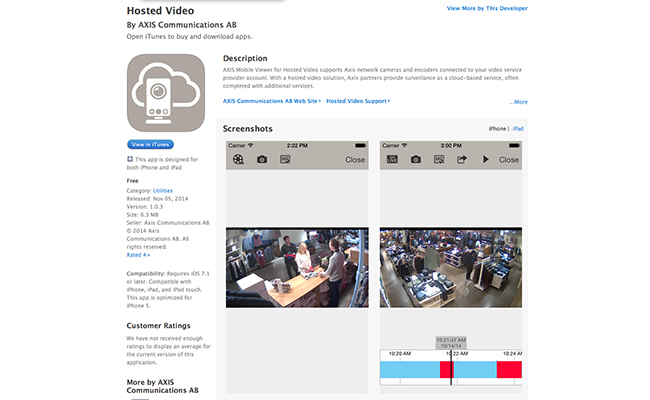Tap the share arrow icon in second screenshot

[x=462, y=159]
